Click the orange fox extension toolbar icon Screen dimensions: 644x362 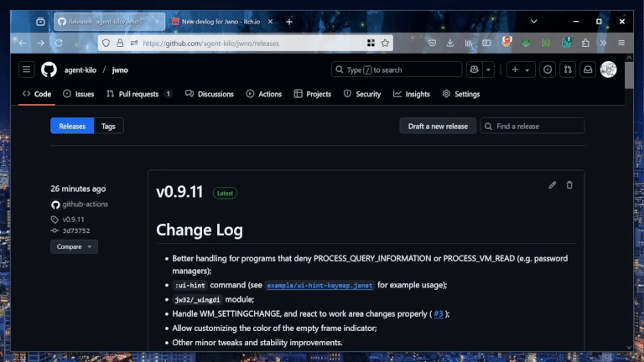(506, 41)
